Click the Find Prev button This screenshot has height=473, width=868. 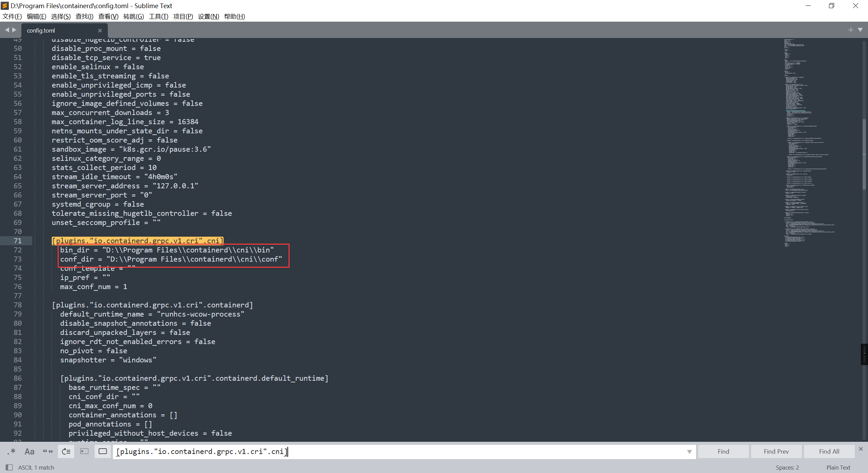(776, 451)
